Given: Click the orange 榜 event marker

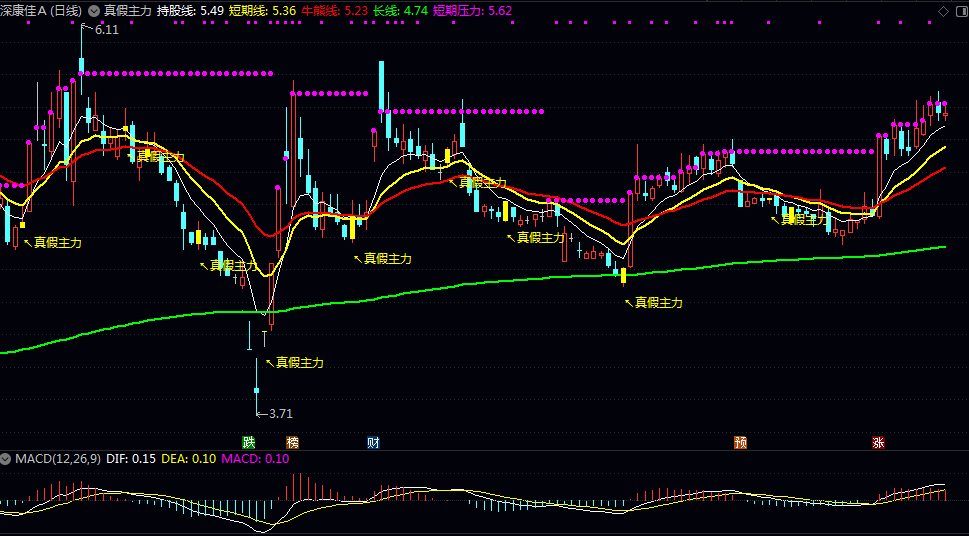Looking at the screenshot, I should click(x=292, y=442).
